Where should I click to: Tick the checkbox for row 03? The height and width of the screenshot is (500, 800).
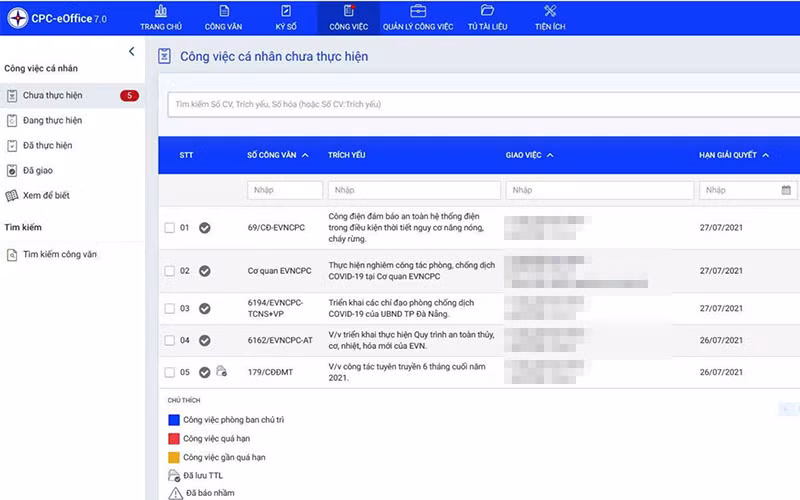tap(169, 309)
